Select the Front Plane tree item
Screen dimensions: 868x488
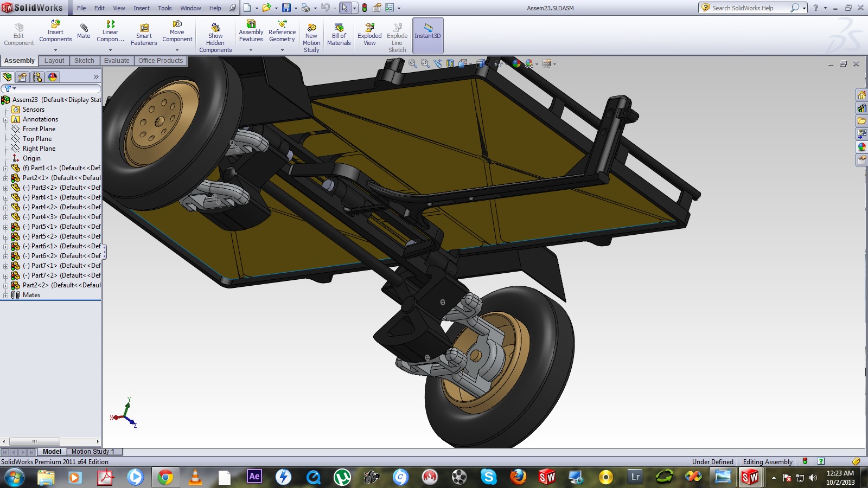point(39,129)
